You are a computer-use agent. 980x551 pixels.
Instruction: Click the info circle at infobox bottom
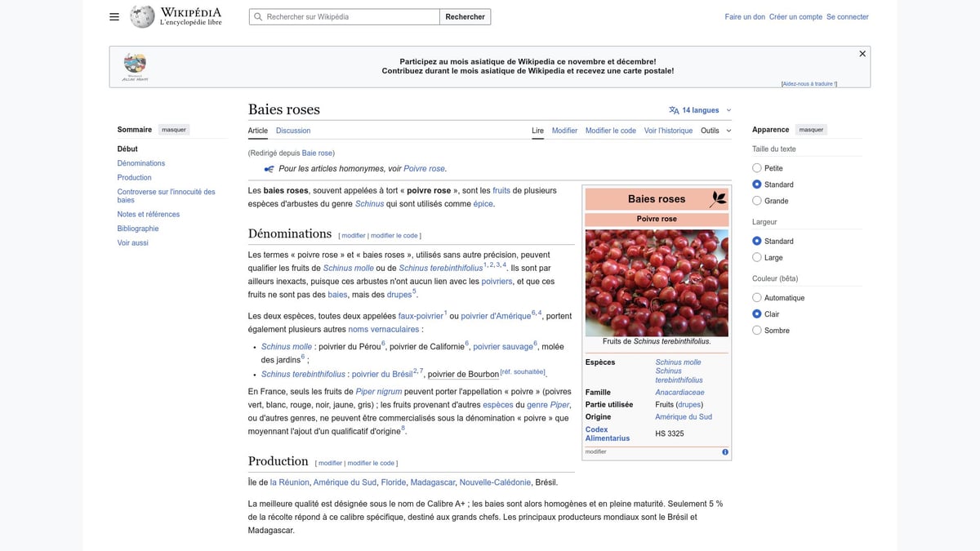pos(724,451)
